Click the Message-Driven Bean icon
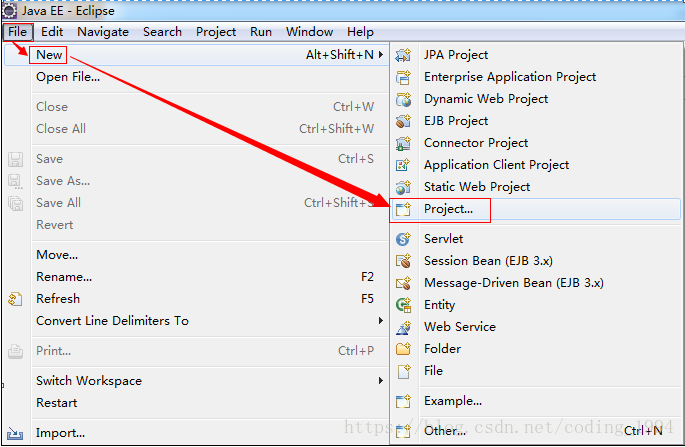This screenshot has height=447, width=685. (x=403, y=283)
